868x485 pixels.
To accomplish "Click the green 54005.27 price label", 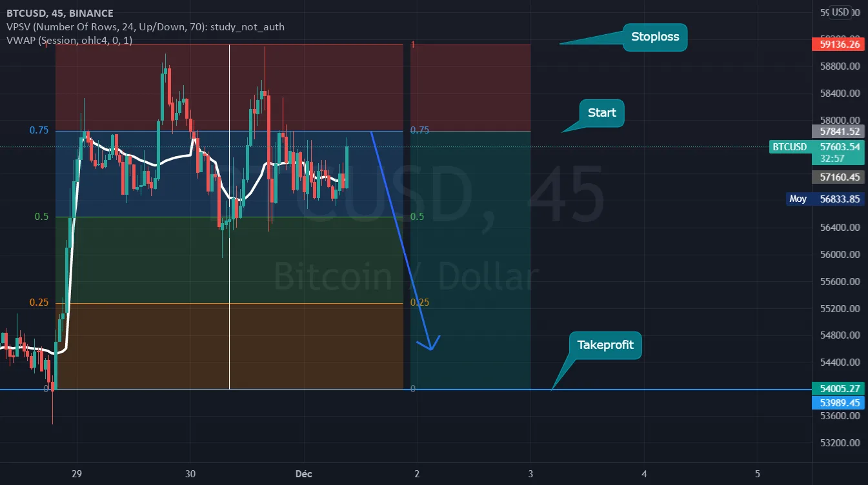I will tap(837, 389).
